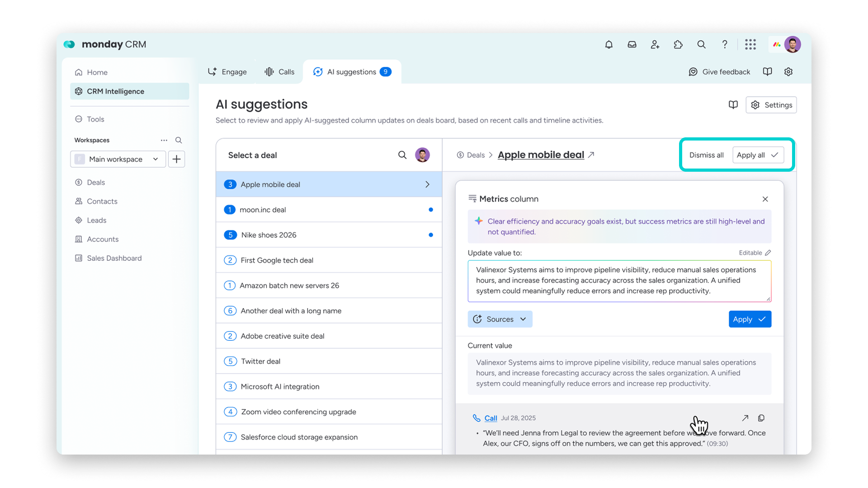Search deals in the Select a deal panel
868x488 pixels.
point(402,155)
